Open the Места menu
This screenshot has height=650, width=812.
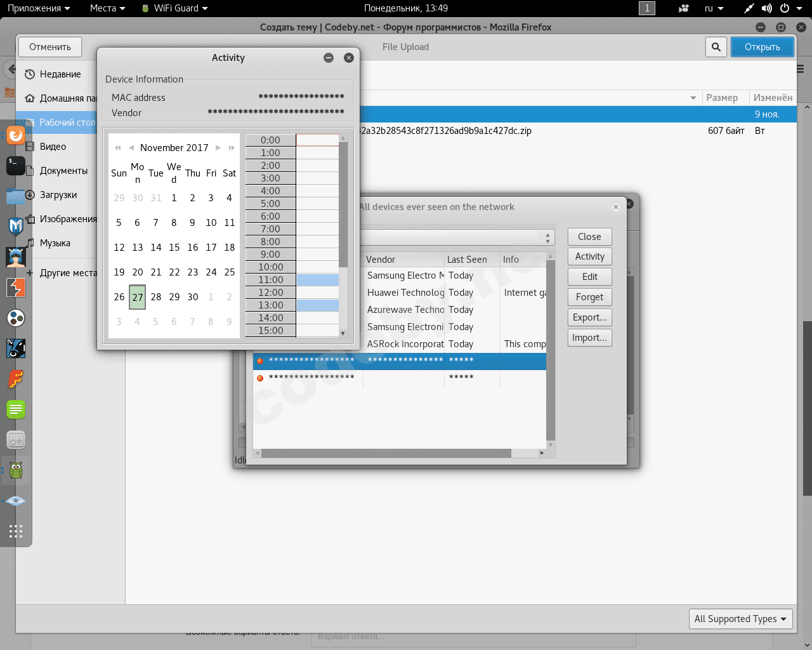pos(107,8)
